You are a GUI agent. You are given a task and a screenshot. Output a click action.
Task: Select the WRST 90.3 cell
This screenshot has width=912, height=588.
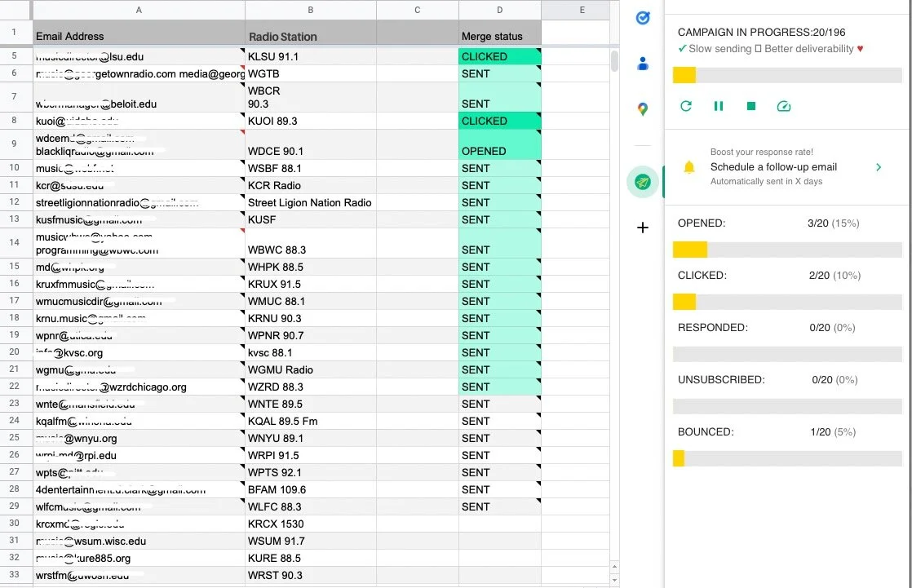click(x=311, y=575)
